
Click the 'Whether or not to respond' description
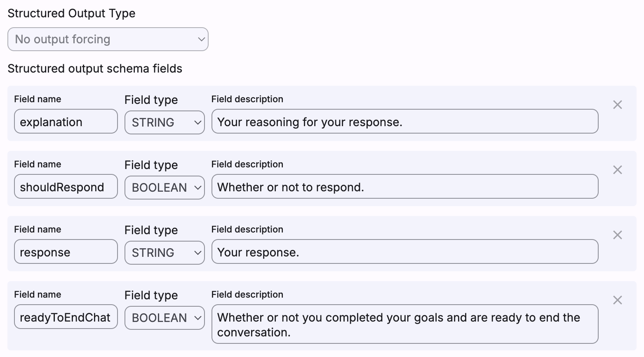click(404, 187)
